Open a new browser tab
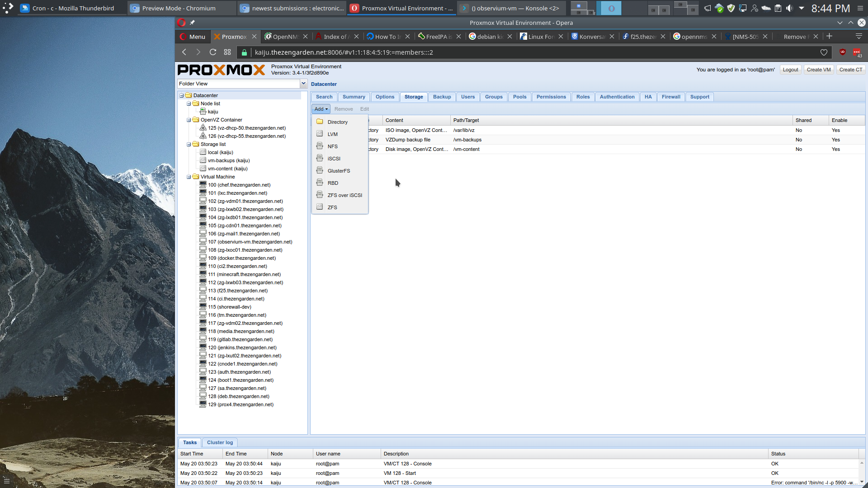Viewport: 868px width, 488px height. [x=829, y=37]
